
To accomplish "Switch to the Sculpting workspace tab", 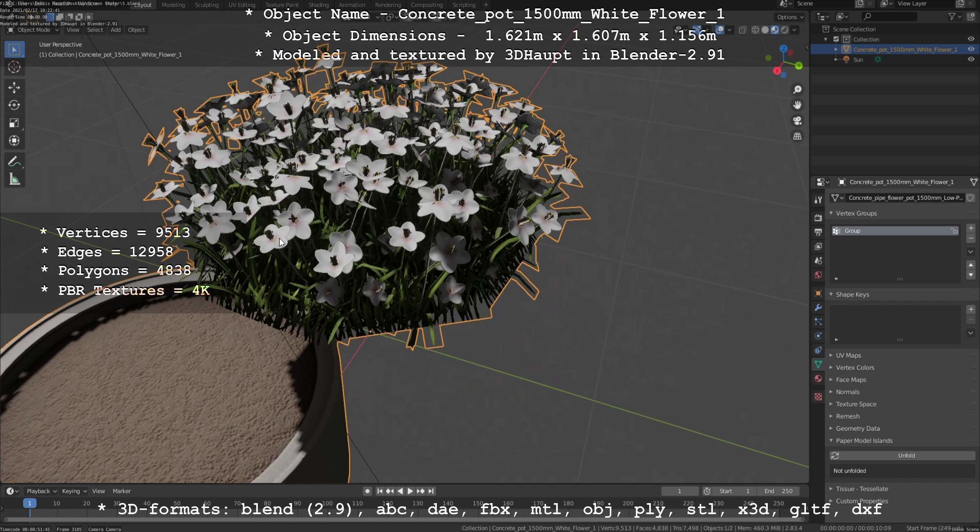I will 206,5.
